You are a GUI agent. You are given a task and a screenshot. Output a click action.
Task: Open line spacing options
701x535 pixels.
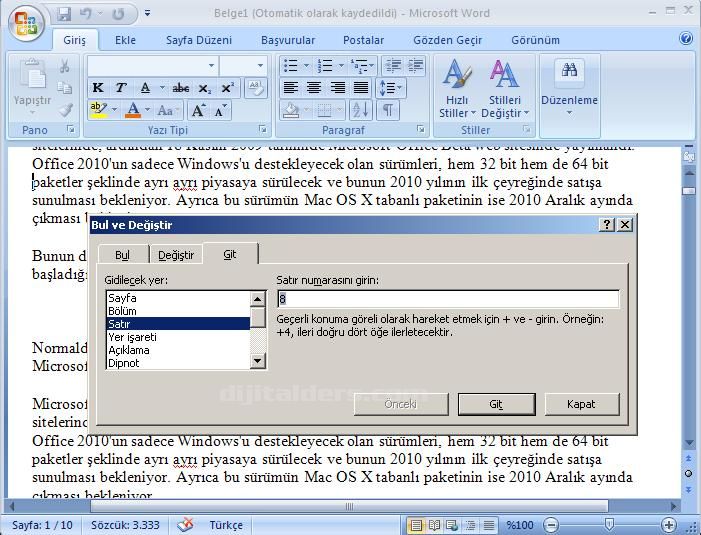[391, 88]
